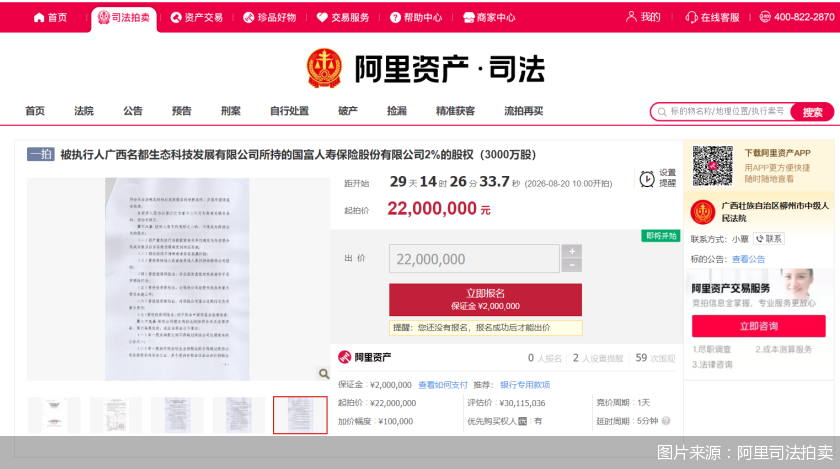Click the 阿里资产·司法 court emblem logo
This screenshot has width=840, height=469.
(324, 68)
